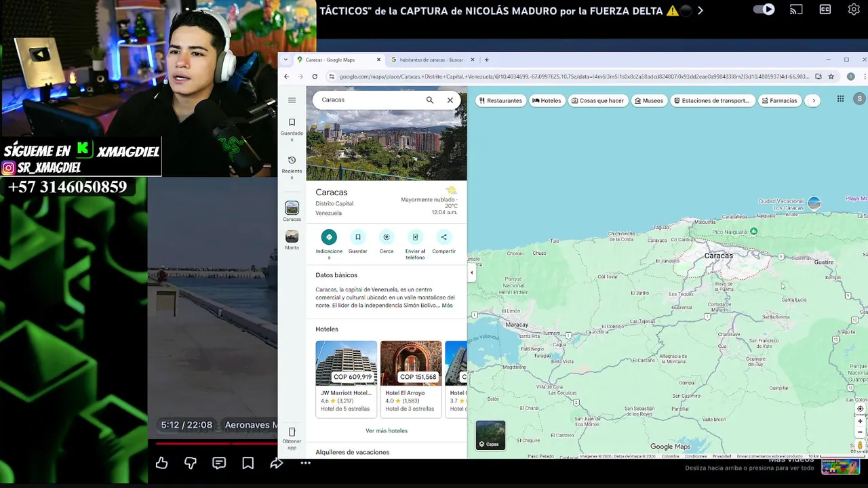Click the browser back arrow
This screenshot has width=868, height=488.
click(x=286, y=77)
